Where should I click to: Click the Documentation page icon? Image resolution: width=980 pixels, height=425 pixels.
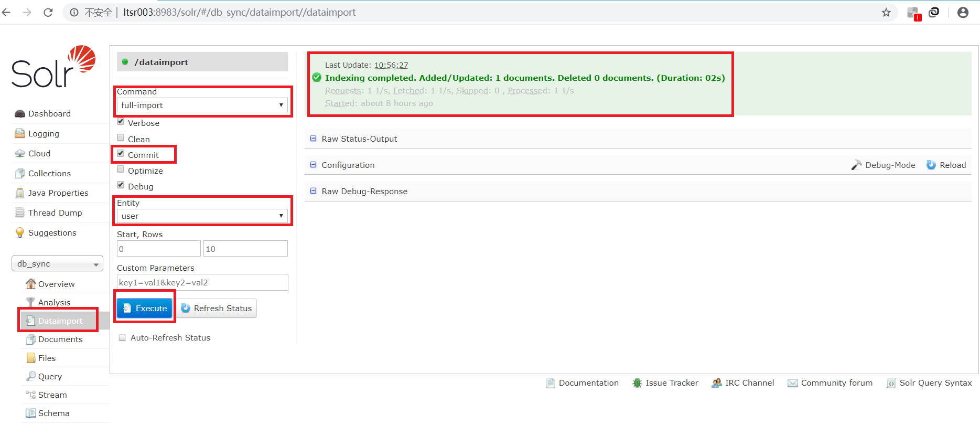[x=551, y=383]
